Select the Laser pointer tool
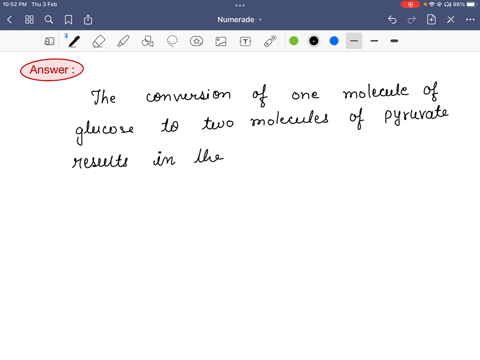Viewport: 480px width, 360px height. point(270,41)
